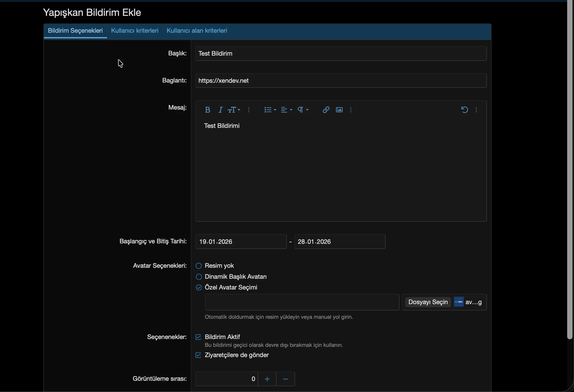This screenshot has height=392, width=574.
Task: Select the 'Resim yok' radio option
Action: (x=199, y=266)
